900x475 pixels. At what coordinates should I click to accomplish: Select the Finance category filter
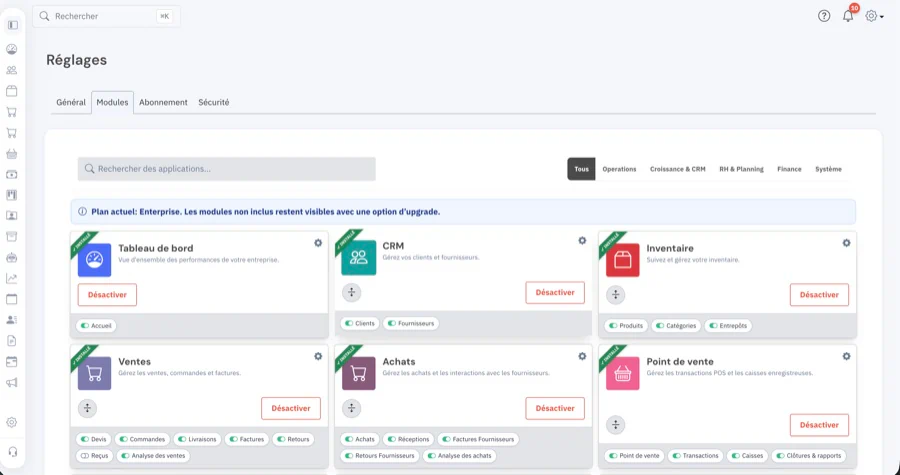point(789,169)
